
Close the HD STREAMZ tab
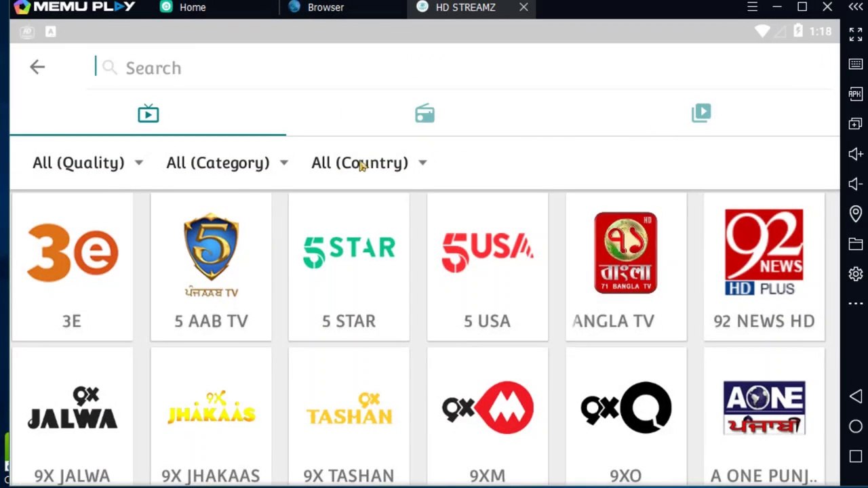pos(524,7)
